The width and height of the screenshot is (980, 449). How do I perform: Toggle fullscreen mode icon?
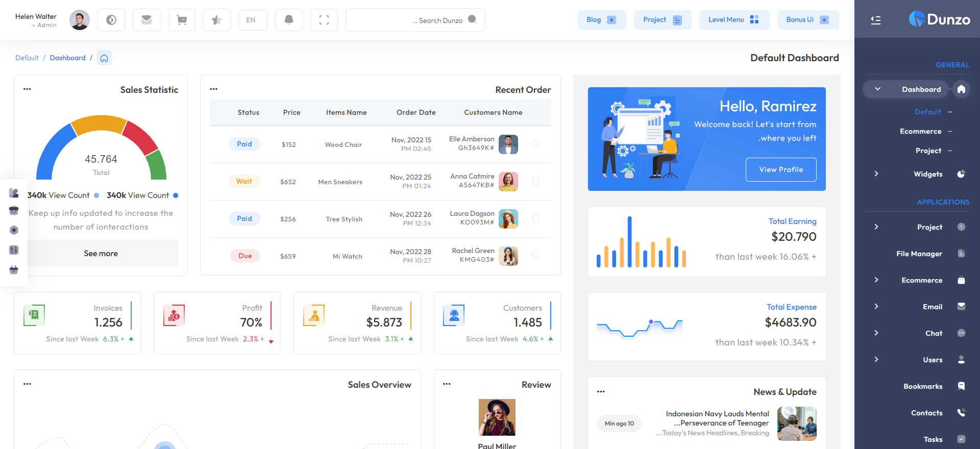click(x=324, y=20)
